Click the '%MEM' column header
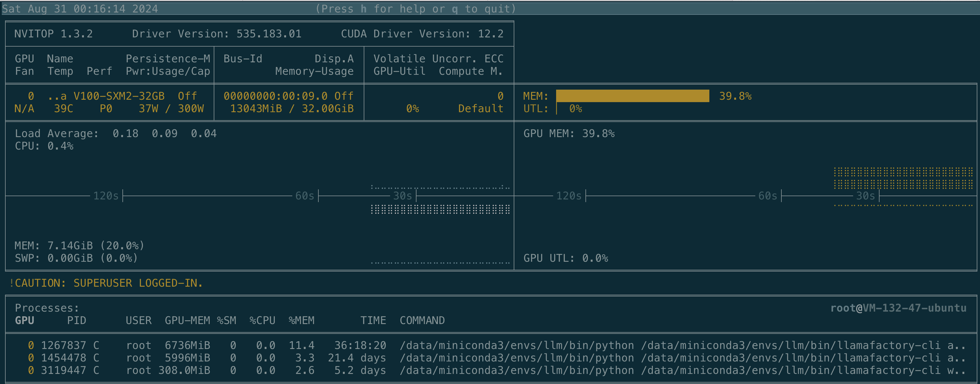The height and width of the screenshot is (384, 980). (301, 320)
